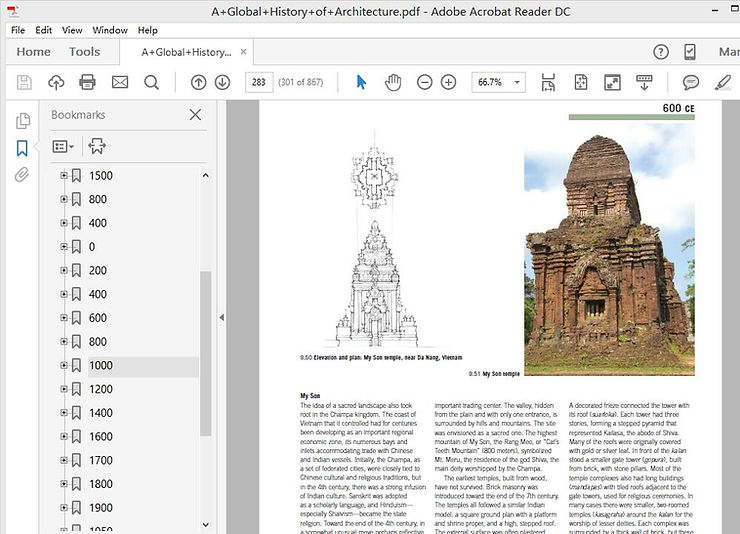The height and width of the screenshot is (534, 740).
Task: Zoom in with plus icon
Action: 448,83
